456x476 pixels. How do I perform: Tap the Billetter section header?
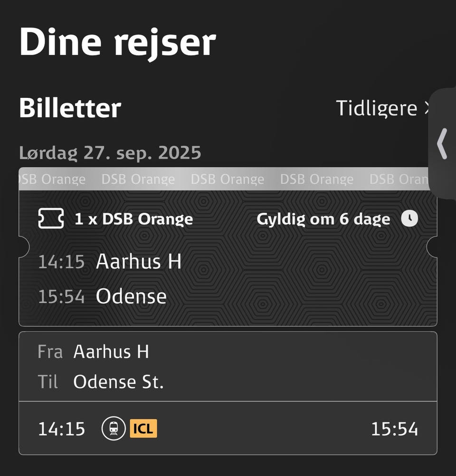[70, 108]
